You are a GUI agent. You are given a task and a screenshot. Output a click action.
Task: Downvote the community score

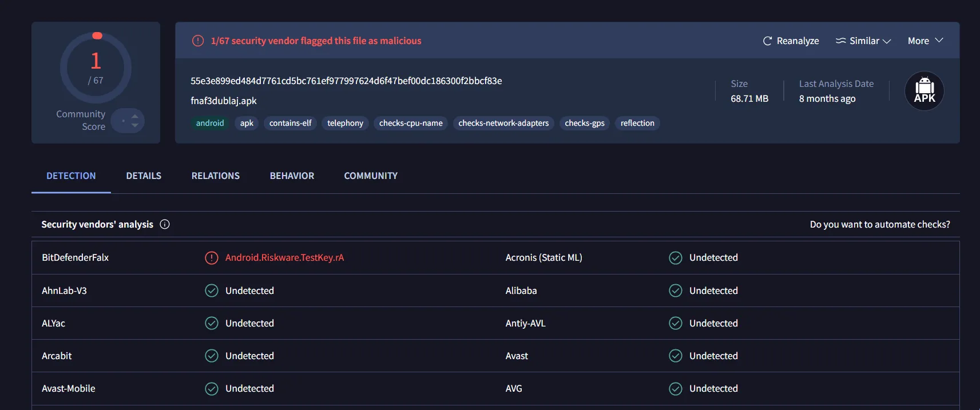135,125
